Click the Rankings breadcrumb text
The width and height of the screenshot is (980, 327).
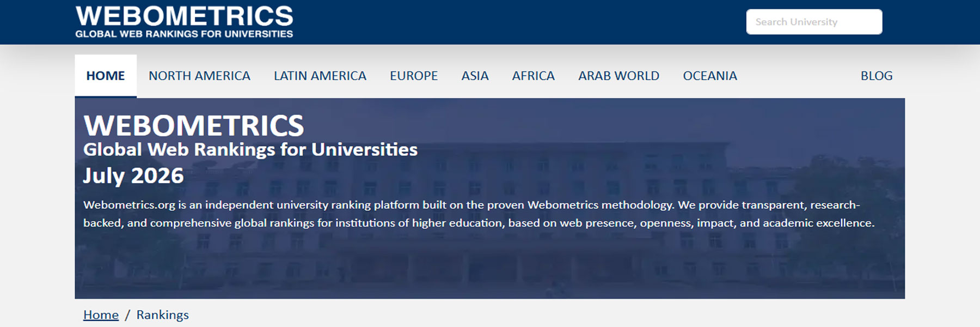(162, 314)
